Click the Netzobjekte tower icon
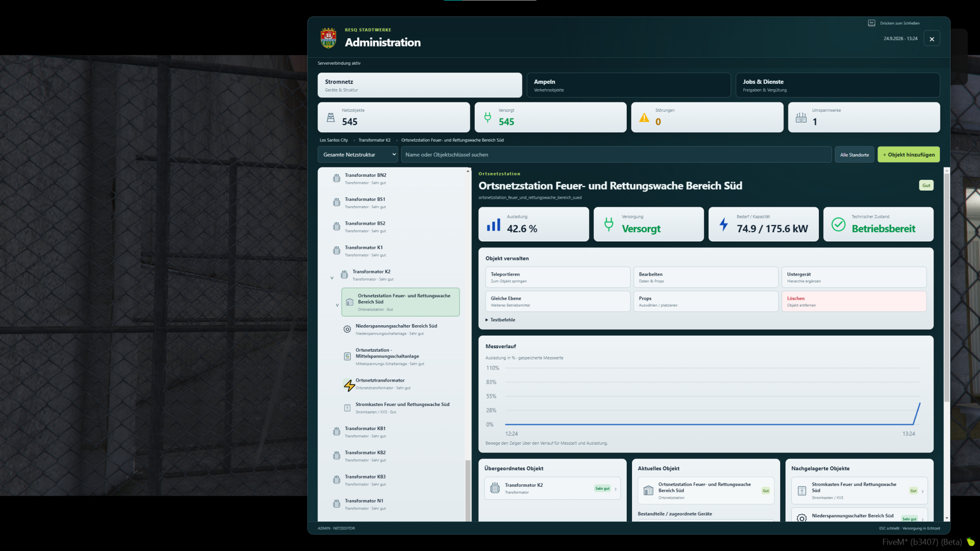Viewport: 980px width, 551px height. (x=331, y=118)
